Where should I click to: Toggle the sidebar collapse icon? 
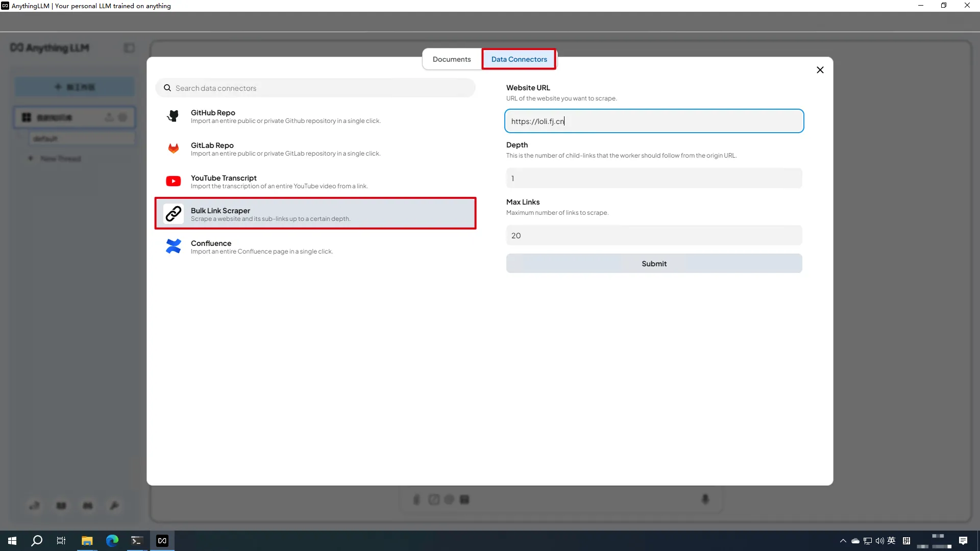coord(129,48)
